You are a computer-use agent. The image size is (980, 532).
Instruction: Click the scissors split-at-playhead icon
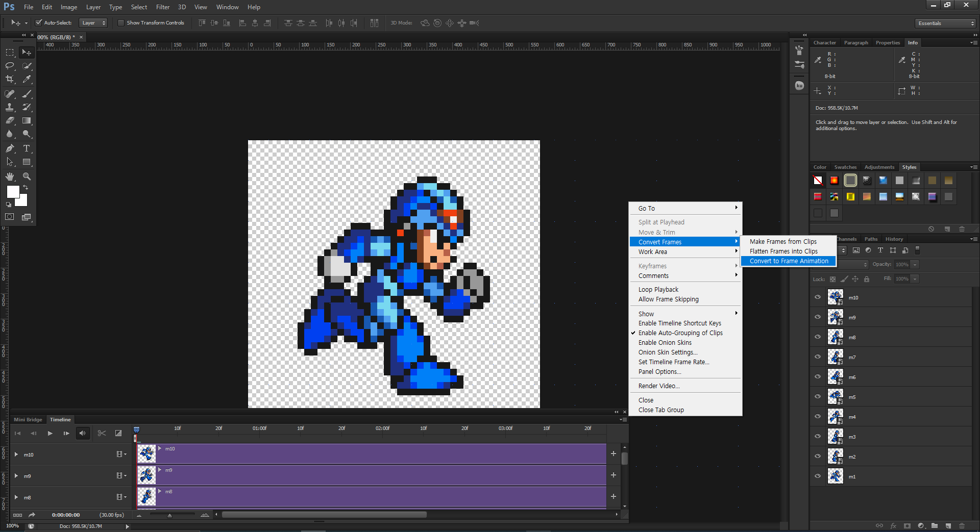102,433
